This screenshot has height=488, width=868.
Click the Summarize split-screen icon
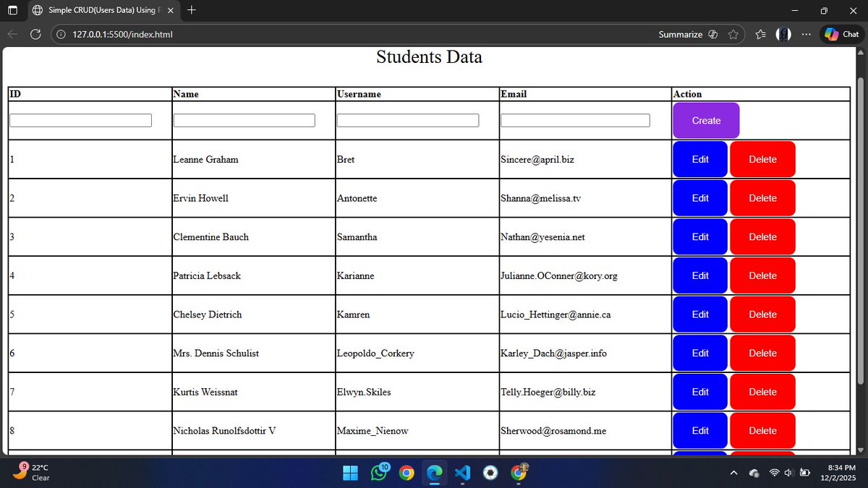point(712,33)
